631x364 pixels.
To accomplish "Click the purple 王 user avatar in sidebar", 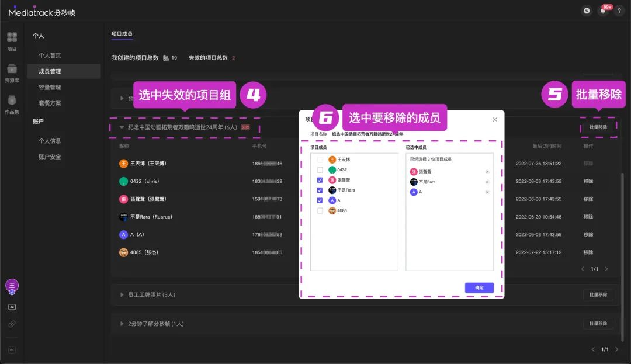I will [12, 286].
